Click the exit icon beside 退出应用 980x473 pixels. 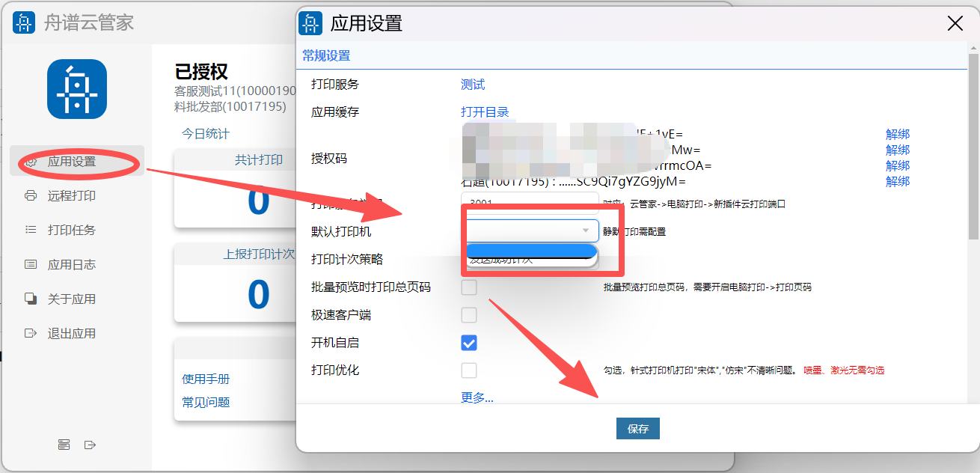[31, 333]
